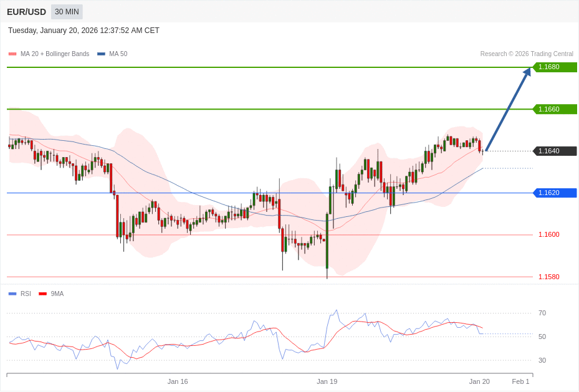The height and width of the screenshot is (392, 579).
Task: Click the 1.1600 support level label
Action: [548, 234]
